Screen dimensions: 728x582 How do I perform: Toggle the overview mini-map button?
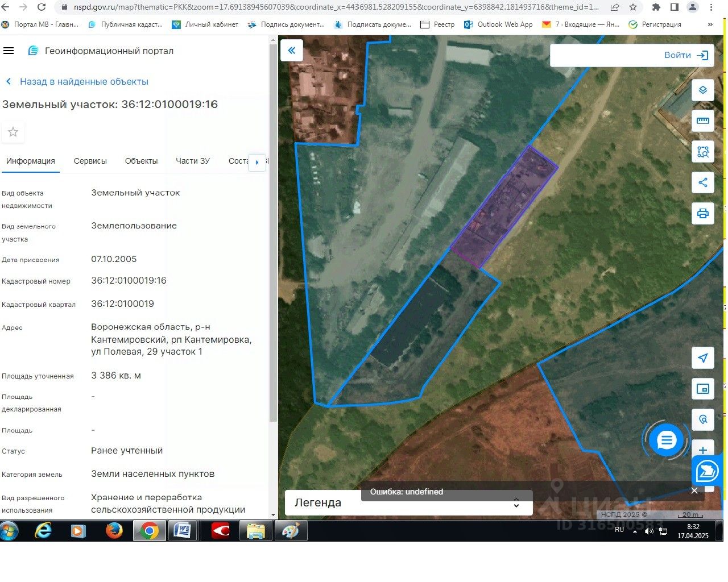click(x=703, y=389)
